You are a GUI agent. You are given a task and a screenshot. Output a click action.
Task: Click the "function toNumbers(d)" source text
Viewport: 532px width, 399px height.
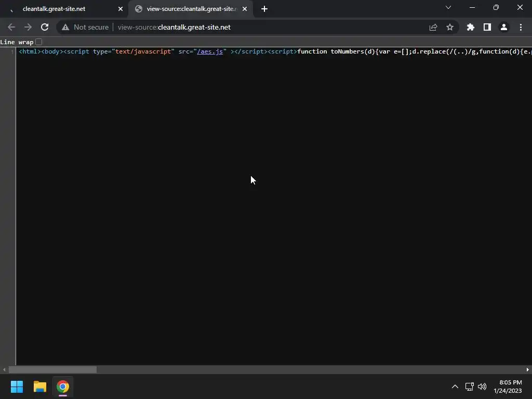[x=336, y=51]
